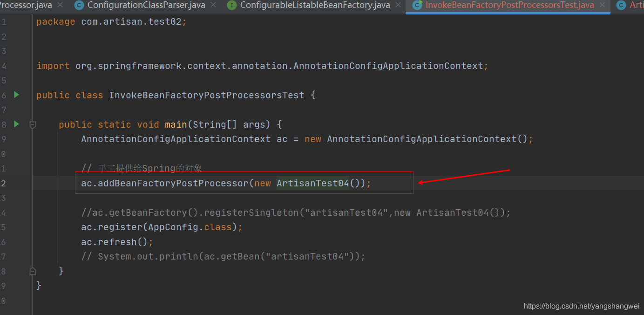
Task: Click the ac.refresh() call
Action: 117,242
